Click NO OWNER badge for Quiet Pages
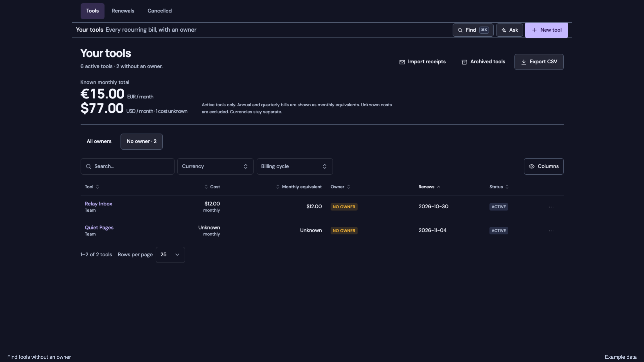The width and height of the screenshot is (644, 362). 344,231
